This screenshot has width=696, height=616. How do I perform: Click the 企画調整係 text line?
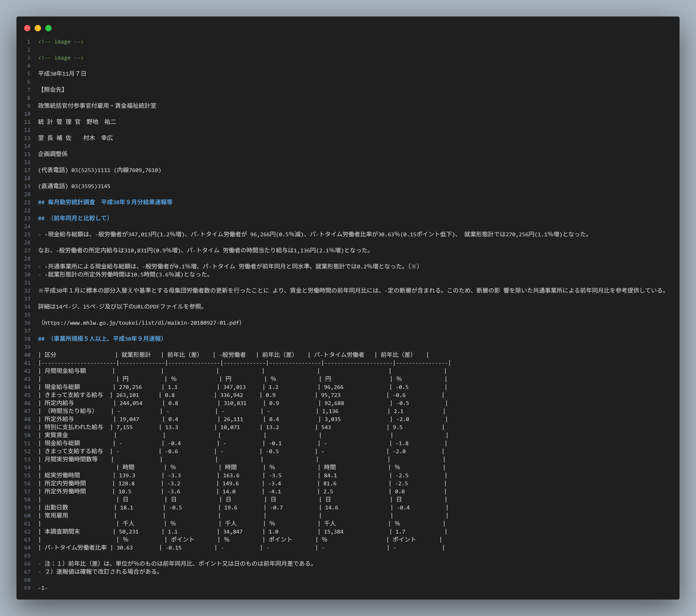click(x=53, y=154)
